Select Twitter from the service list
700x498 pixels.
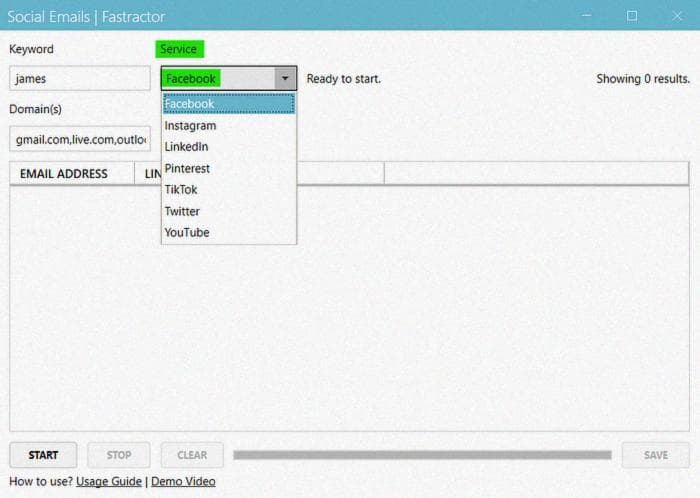pos(229,211)
